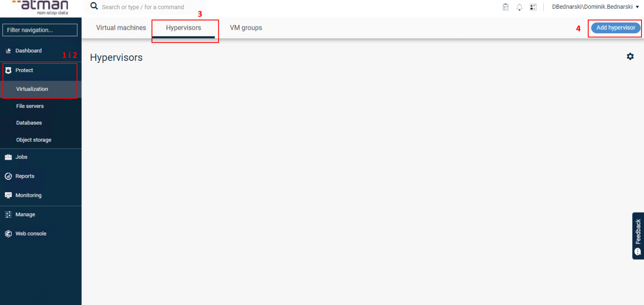Open the notifications bell icon
This screenshot has width=644, height=305.
coord(519,7)
